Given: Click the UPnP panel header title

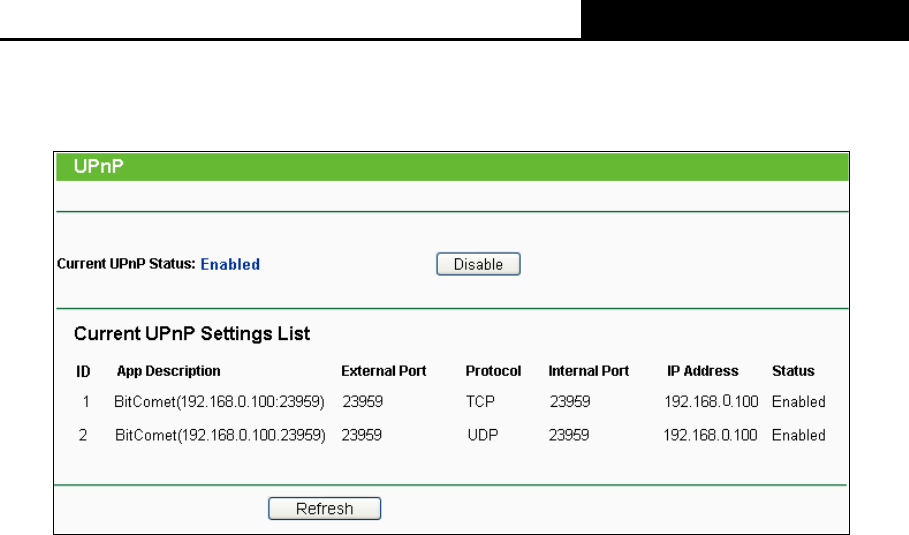Looking at the screenshot, I should [x=99, y=166].
